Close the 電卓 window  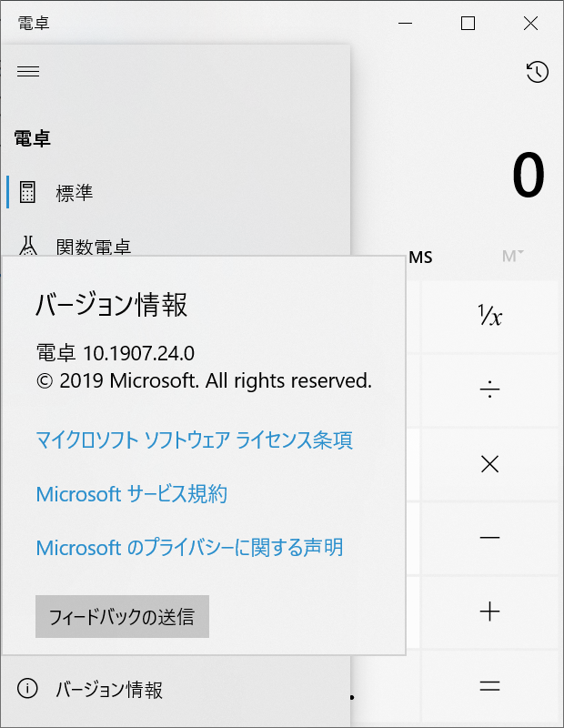pos(530,24)
